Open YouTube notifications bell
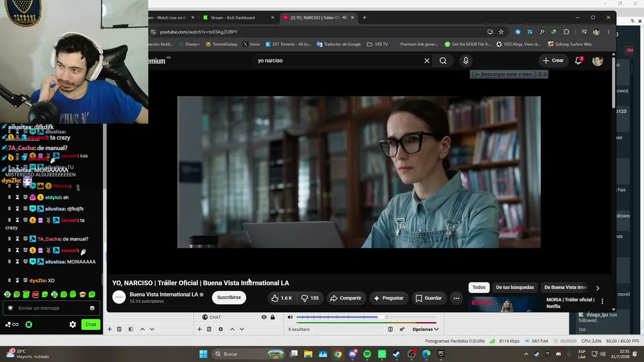The height and width of the screenshot is (362, 644). tap(579, 61)
